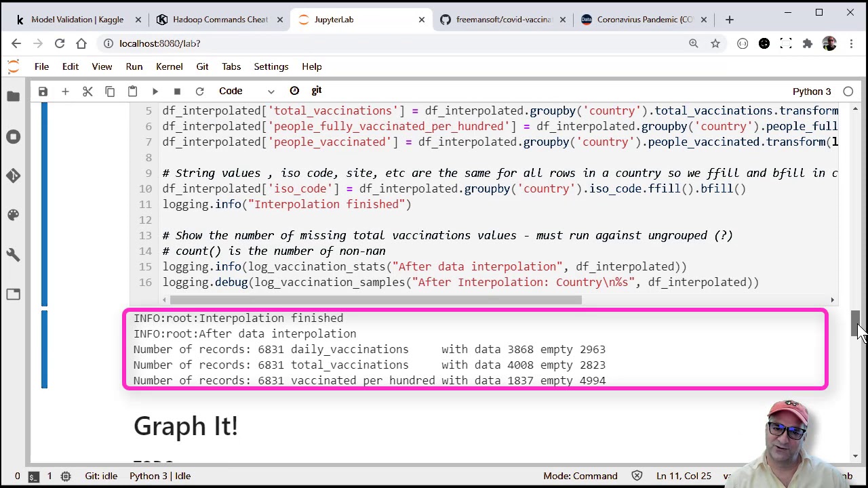
Task: Click the notebook trust shield icon
Action: (637, 476)
